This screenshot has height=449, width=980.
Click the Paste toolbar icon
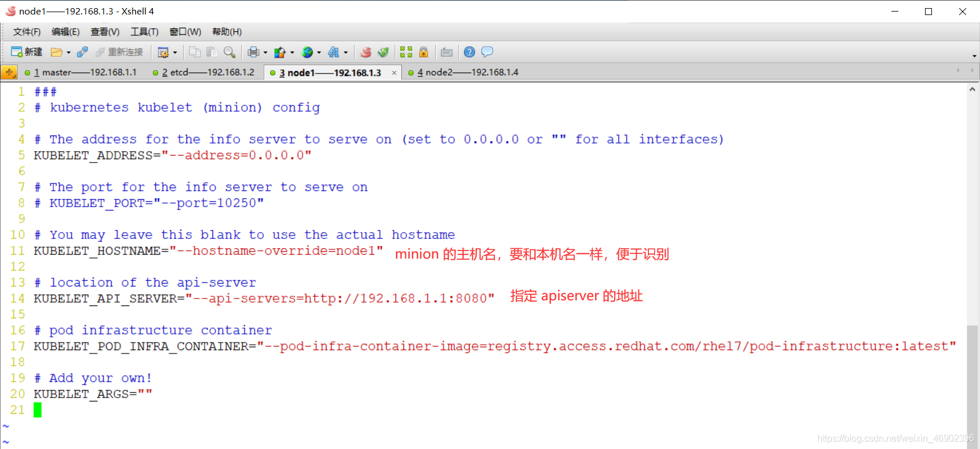(212, 52)
